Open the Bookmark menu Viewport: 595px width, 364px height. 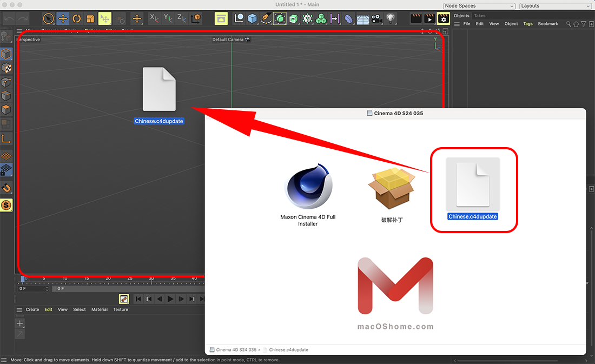pos(548,24)
